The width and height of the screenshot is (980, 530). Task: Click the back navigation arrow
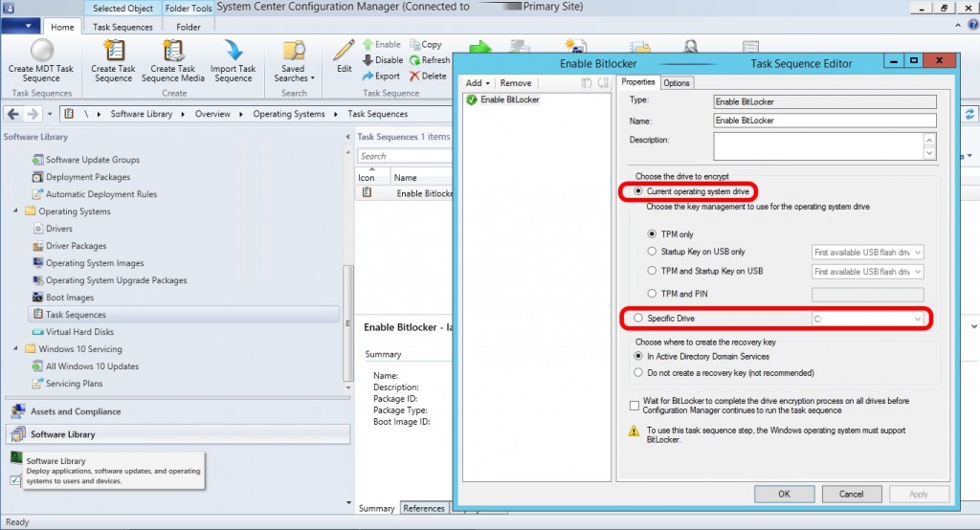coord(13,114)
